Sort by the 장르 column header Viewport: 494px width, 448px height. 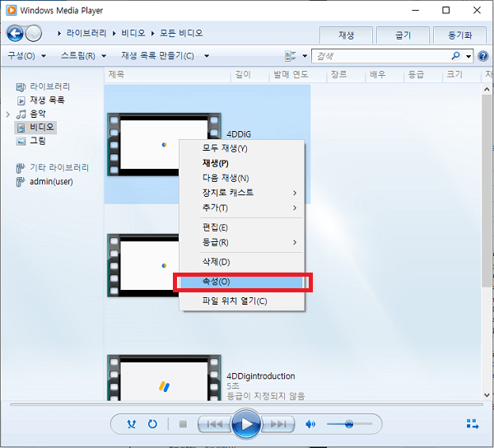pyautogui.click(x=346, y=75)
